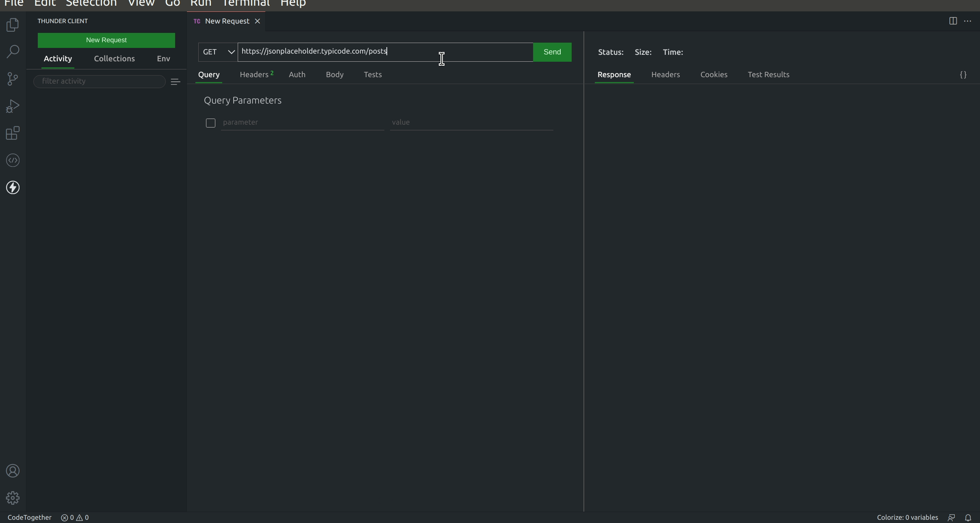This screenshot has width=980, height=523.
Task: Open the Explorer view in activity bar
Action: pyautogui.click(x=13, y=25)
